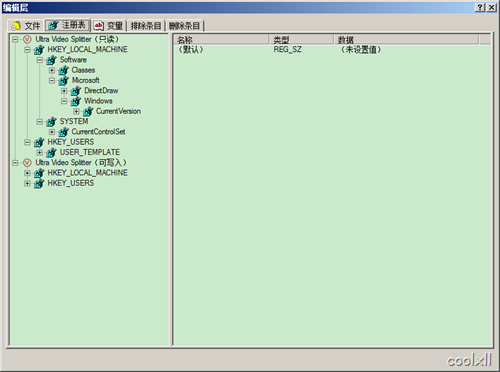This screenshot has width=500, height=372.
Task: Select the Windows key label
Action: click(x=98, y=101)
